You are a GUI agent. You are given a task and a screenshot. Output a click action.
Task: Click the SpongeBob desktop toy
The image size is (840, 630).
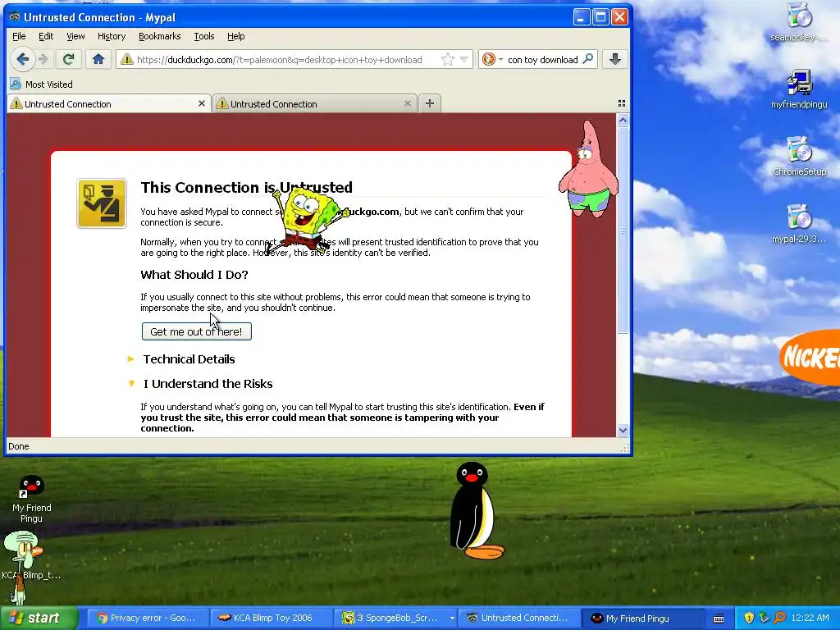click(308, 220)
